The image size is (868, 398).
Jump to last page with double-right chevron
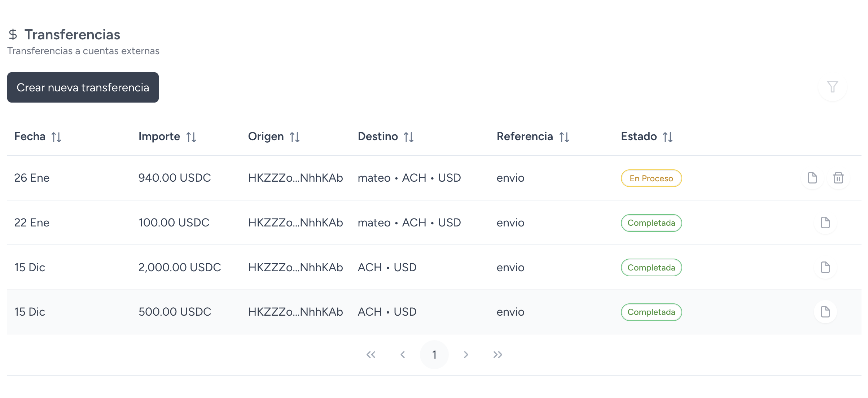(x=498, y=354)
